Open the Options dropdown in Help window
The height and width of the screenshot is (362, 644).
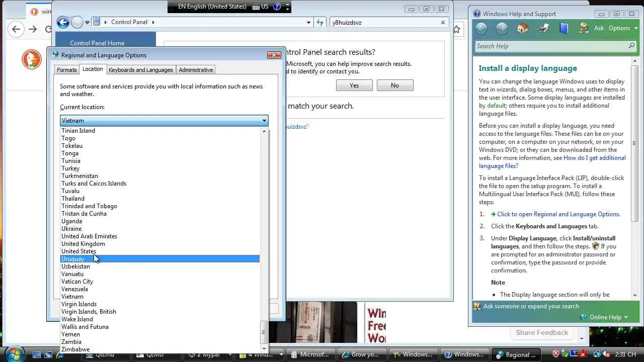[x=623, y=28]
